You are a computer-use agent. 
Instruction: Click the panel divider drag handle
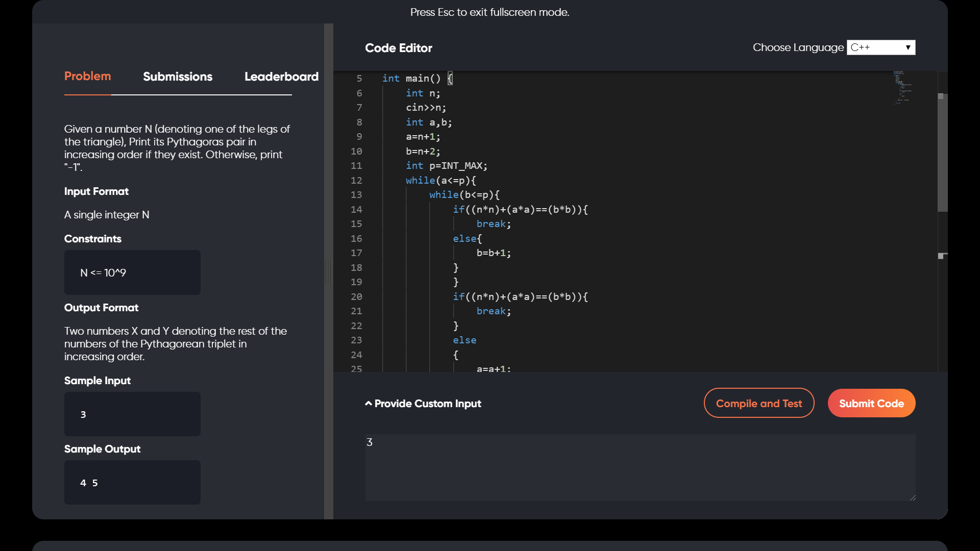click(x=328, y=271)
